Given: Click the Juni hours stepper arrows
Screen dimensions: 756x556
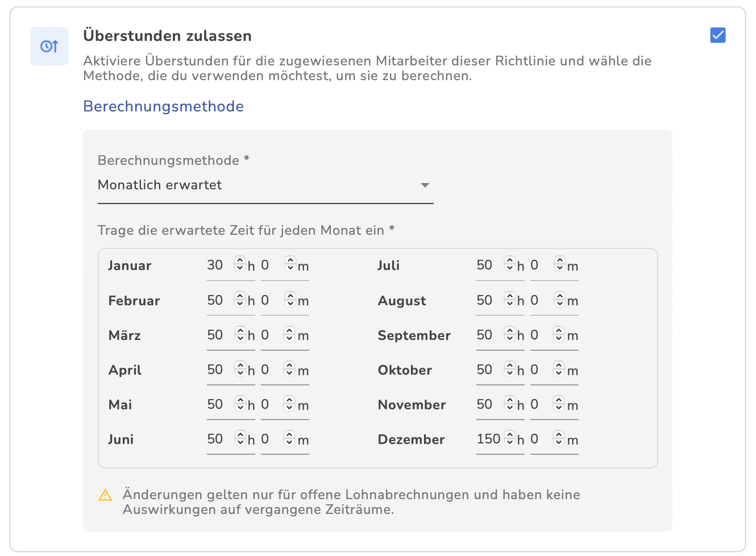Looking at the screenshot, I should click(x=240, y=438).
